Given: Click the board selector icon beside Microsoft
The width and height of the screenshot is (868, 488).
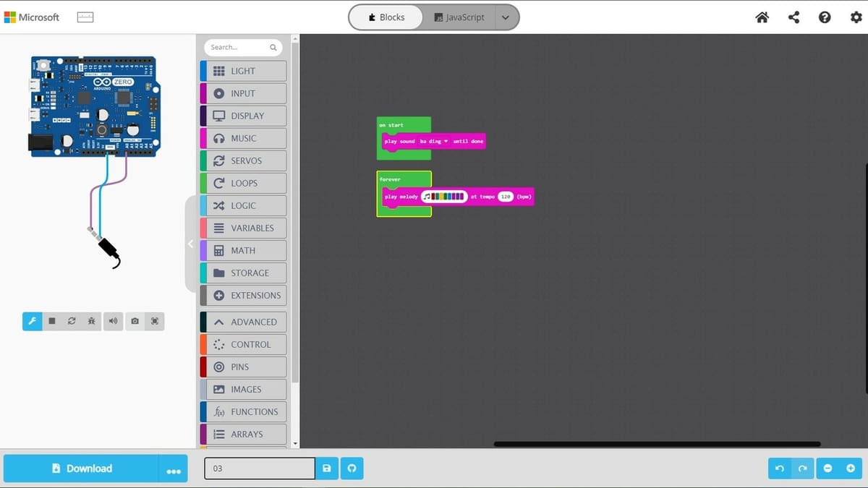Looking at the screenshot, I should pyautogui.click(x=85, y=17).
